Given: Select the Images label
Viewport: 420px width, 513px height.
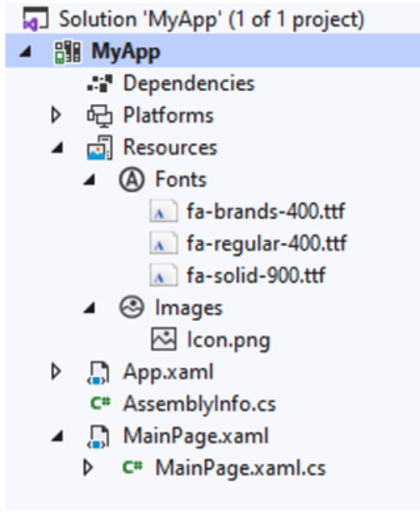Looking at the screenshot, I should click(x=189, y=308).
